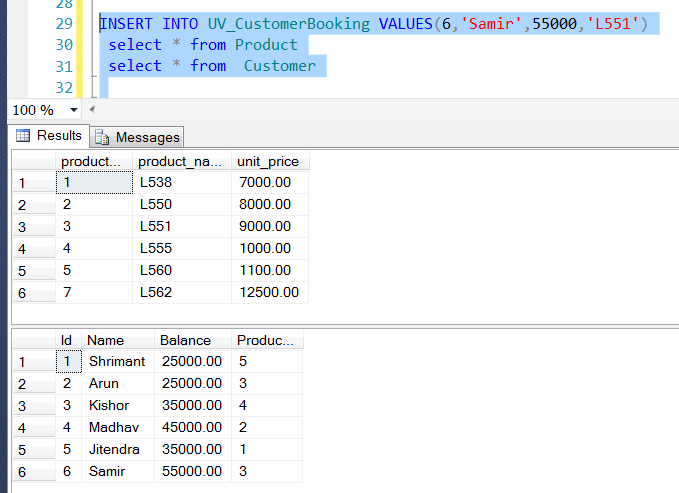Select cell L538 in product results
679x493 pixels.
(182, 182)
